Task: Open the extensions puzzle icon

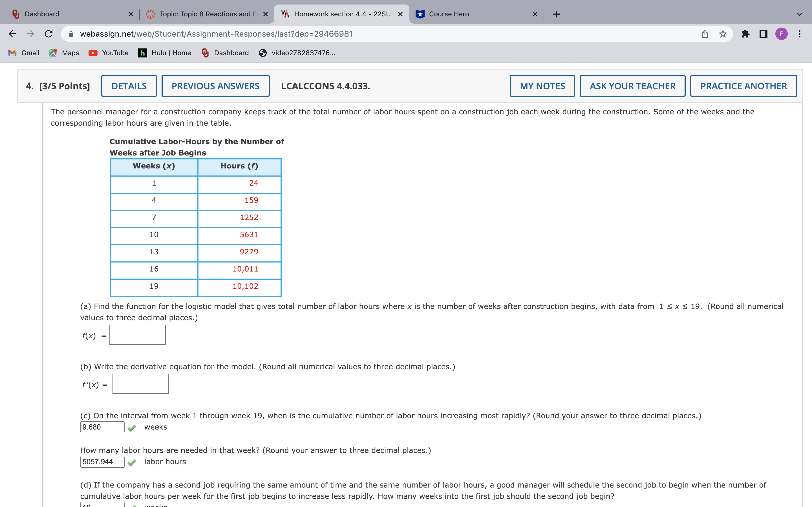Action: click(745, 34)
